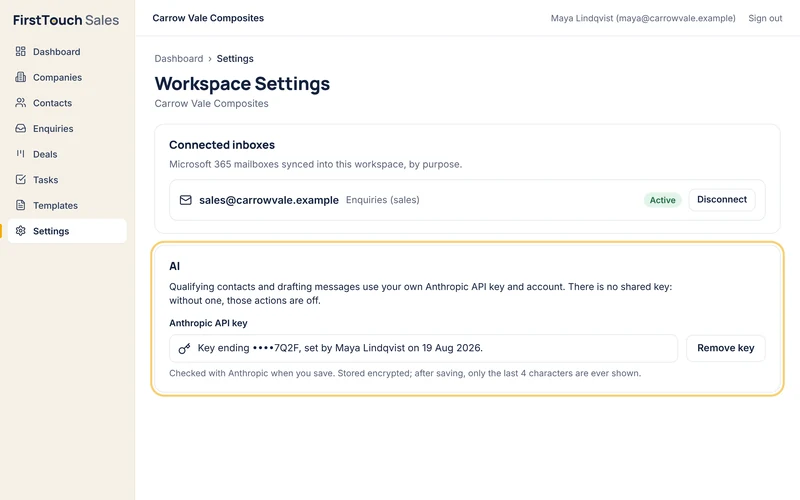Viewport: 800px width, 500px height.
Task: Click the Active status badge
Action: tap(662, 200)
